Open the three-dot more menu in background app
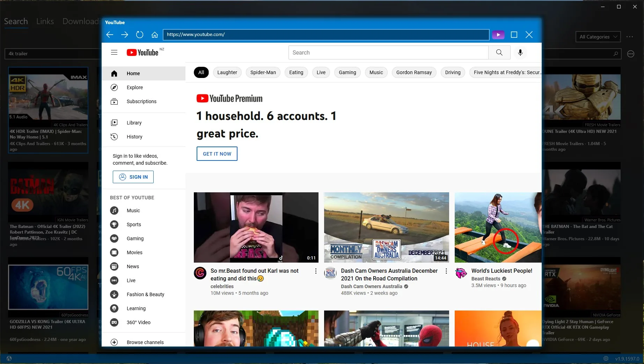 (x=630, y=37)
